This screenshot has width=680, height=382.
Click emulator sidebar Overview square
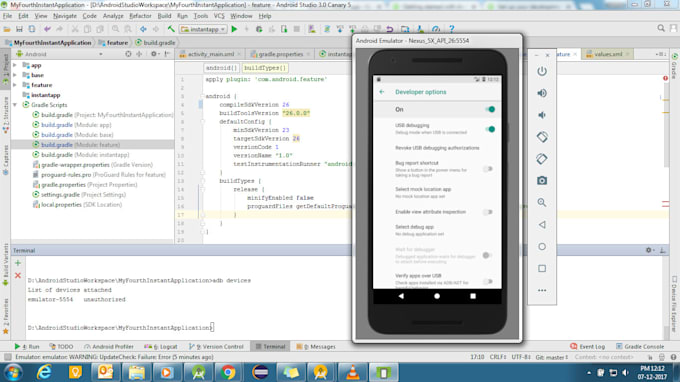tap(542, 268)
